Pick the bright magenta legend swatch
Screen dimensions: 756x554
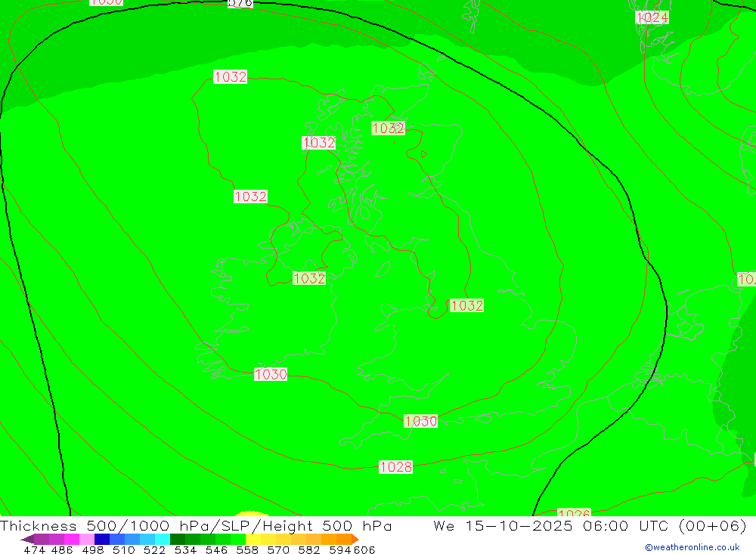[72, 539]
